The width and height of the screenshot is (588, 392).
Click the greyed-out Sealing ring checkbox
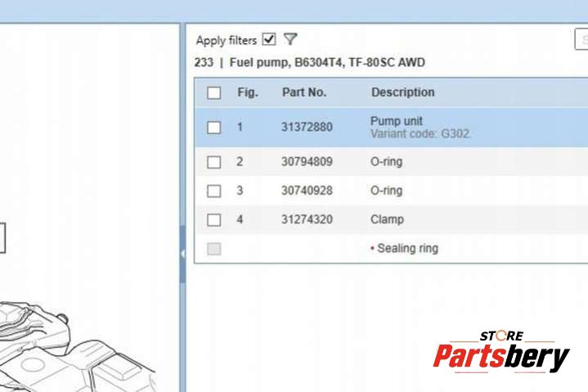click(214, 249)
